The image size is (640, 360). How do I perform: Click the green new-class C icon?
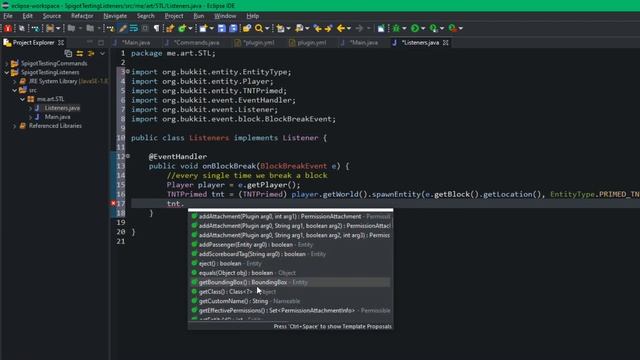tap(182, 28)
